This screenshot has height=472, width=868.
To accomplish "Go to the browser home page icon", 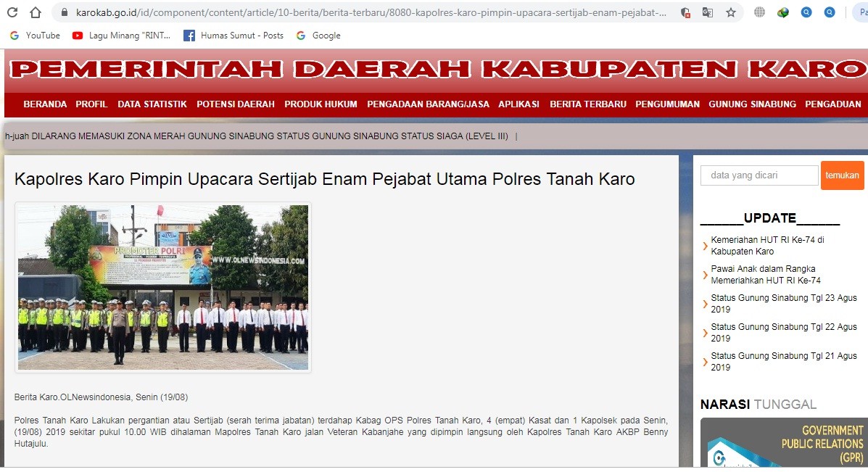I will (x=35, y=12).
